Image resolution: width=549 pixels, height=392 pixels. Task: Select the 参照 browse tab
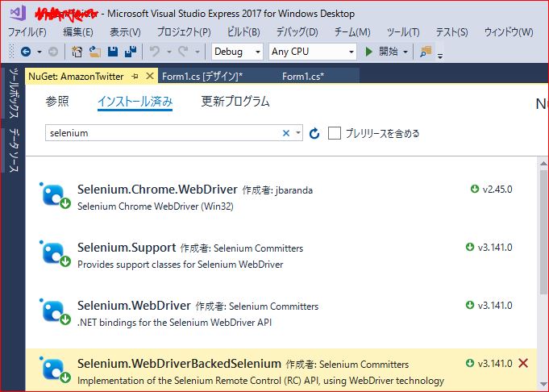pos(57,102)
